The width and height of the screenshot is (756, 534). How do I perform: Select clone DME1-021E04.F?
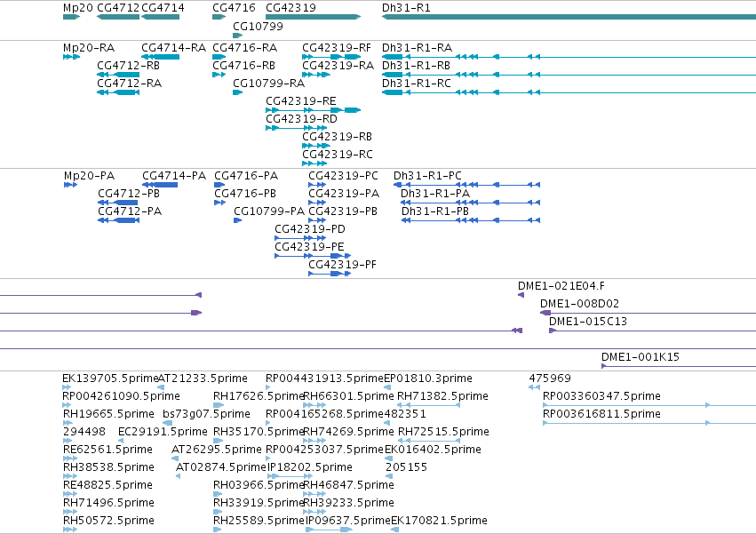pyautogui.click(x=561, y=286)
